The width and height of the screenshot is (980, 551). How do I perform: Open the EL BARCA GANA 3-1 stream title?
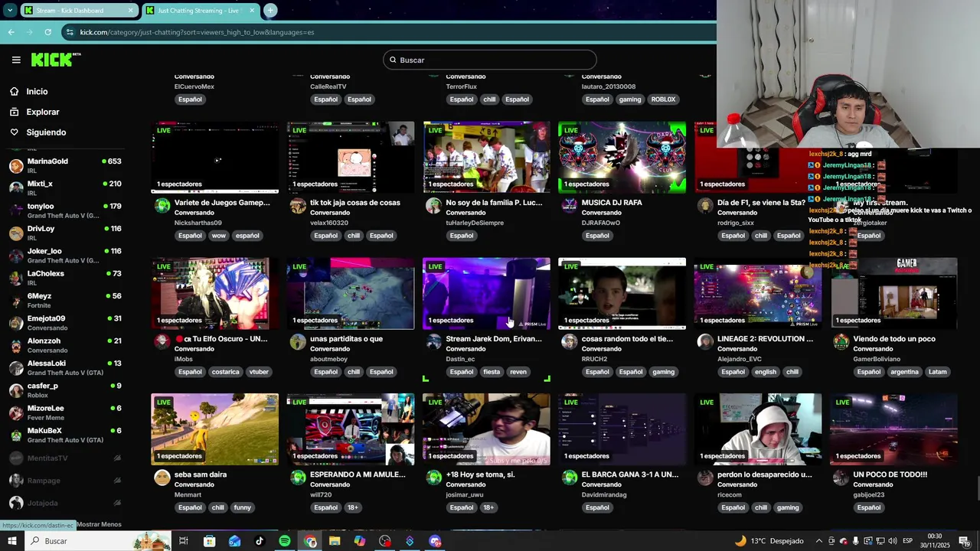[630, 474]
